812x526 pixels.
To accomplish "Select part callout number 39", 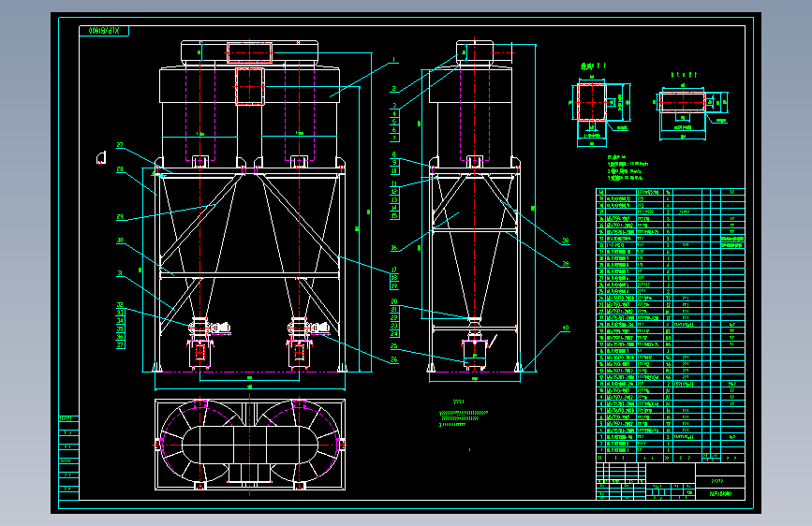I will [565, 264].
